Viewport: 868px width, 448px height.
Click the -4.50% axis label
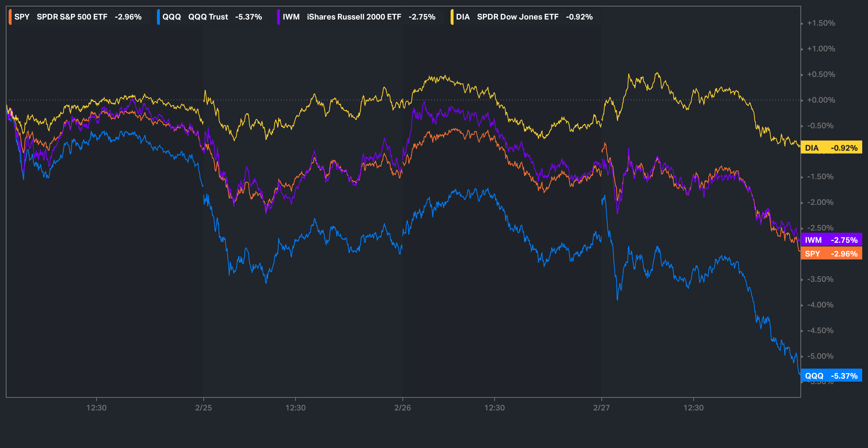(821, 331)
